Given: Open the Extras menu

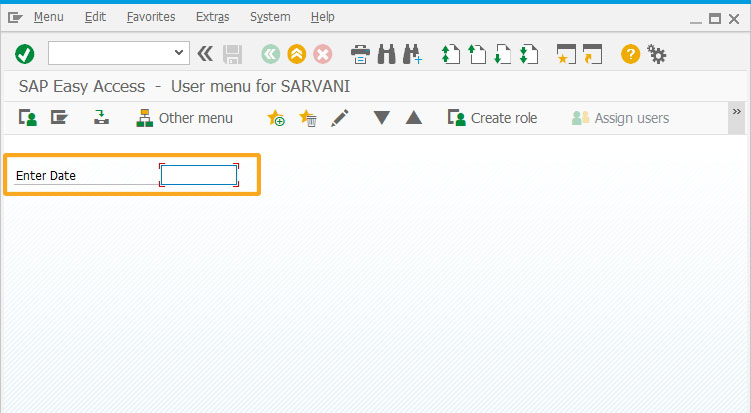Looking at the screenshot, I should 212,17.
